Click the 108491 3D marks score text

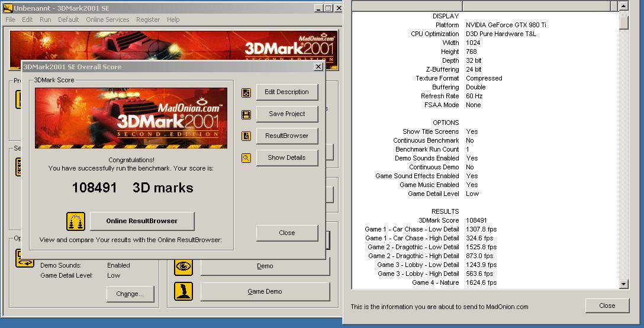tap(132, 188)
